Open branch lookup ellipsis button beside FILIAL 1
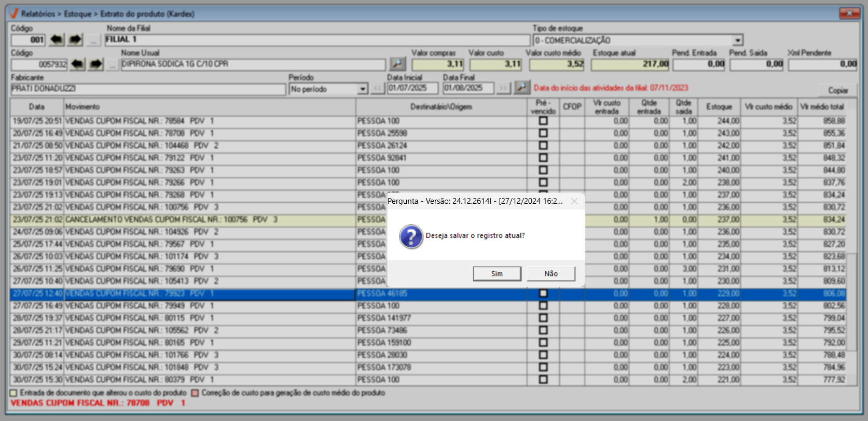The height and width of the screenshot is (421, 868). click(x=93, y=39)
